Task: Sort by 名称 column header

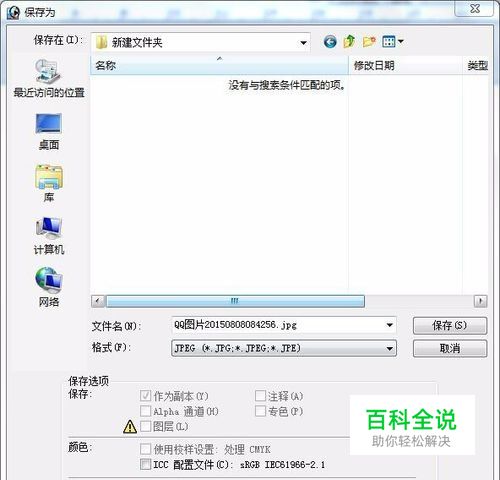Action: [219, 65]
